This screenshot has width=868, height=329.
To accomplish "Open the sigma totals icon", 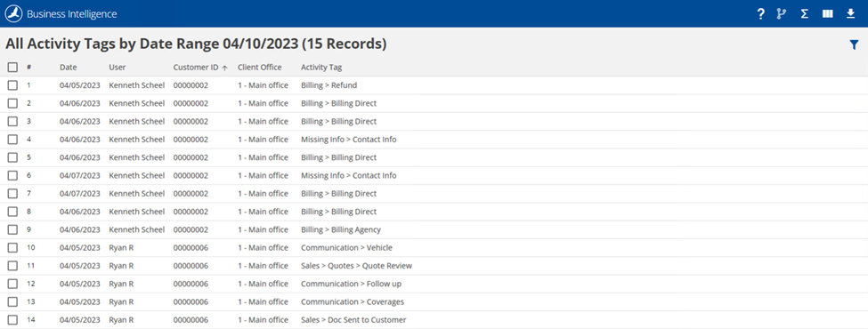I will click(x=804, y=14).
